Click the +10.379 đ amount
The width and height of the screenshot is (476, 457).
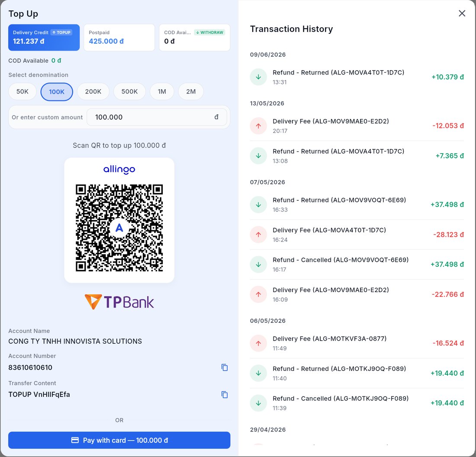point(448,77)
